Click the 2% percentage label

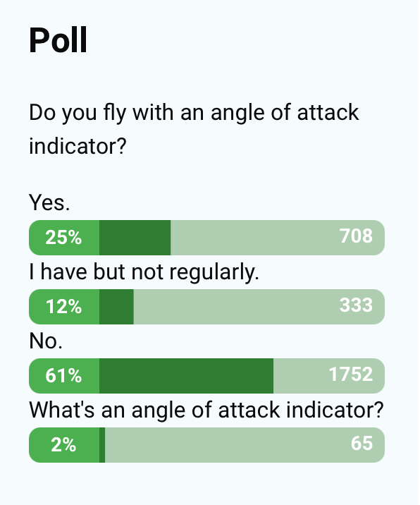63,445
